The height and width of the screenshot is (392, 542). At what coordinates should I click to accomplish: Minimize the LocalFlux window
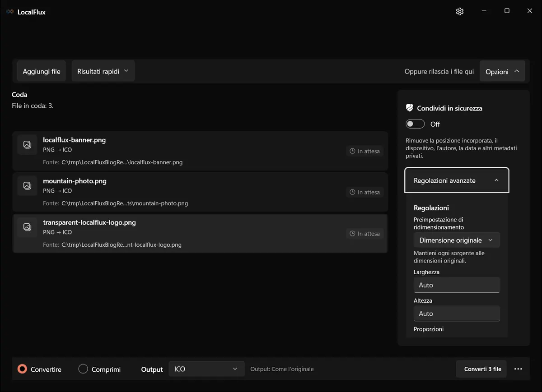coord(484,11)
